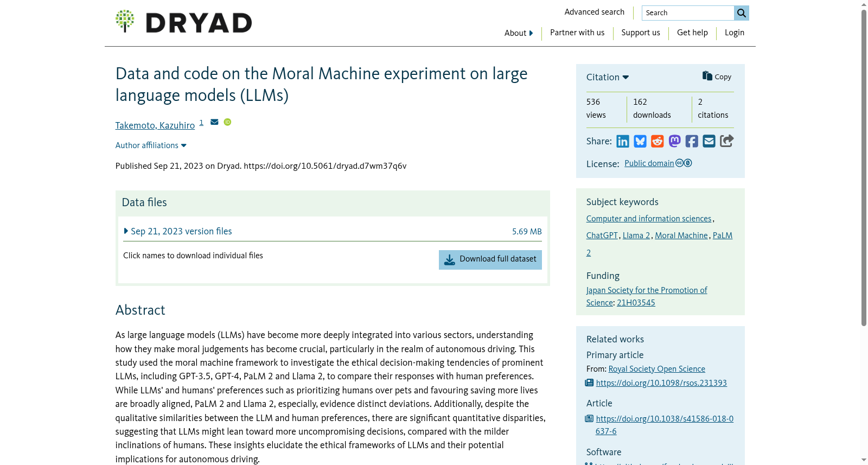Share on Mastodon
The height and width of the screenshot is (465, 868).
pos(675,142)
